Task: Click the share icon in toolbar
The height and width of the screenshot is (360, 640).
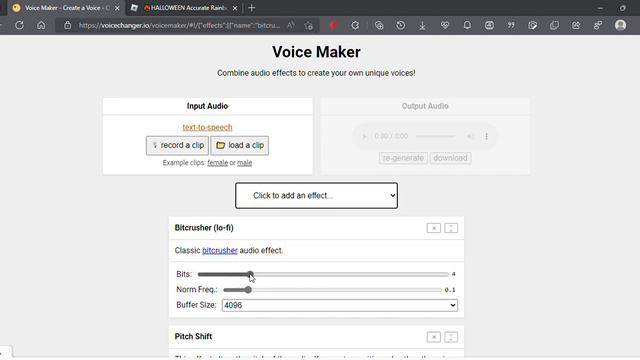Action: (576, 25)
